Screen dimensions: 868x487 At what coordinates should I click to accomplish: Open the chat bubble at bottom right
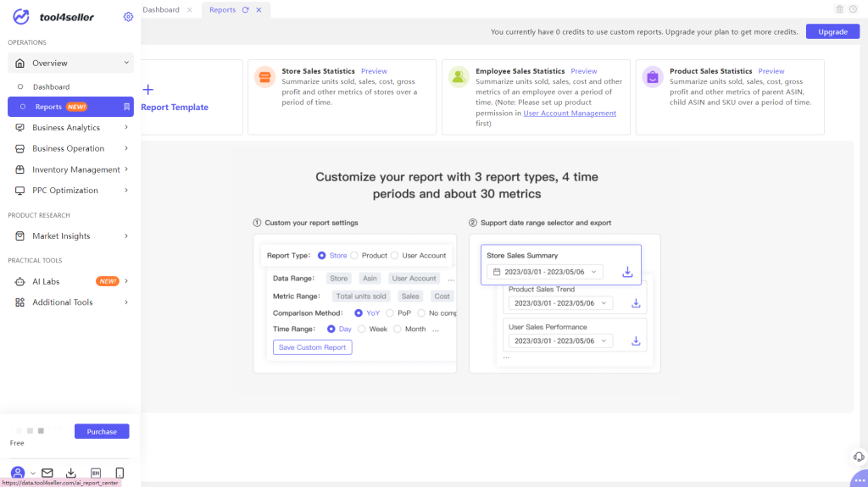tap(860, 479)
